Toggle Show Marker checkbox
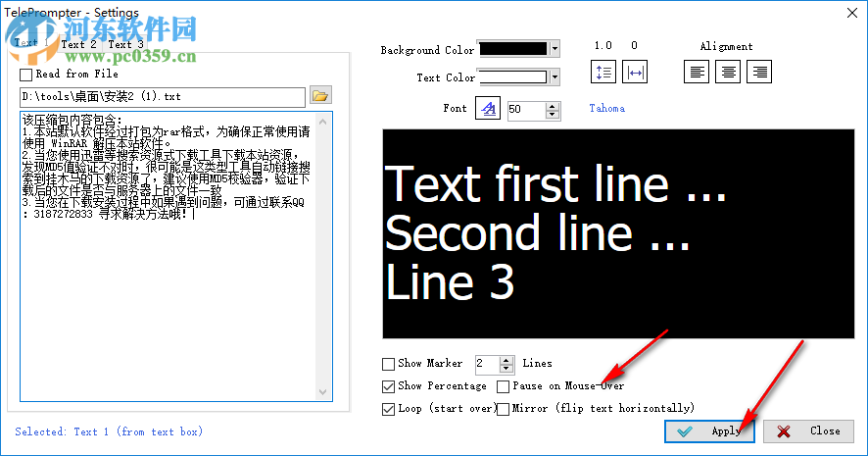 [x=388, y=364]
